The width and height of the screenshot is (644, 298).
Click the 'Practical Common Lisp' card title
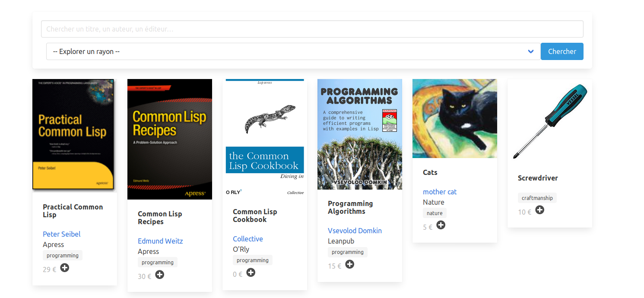[x=73, y=211]
